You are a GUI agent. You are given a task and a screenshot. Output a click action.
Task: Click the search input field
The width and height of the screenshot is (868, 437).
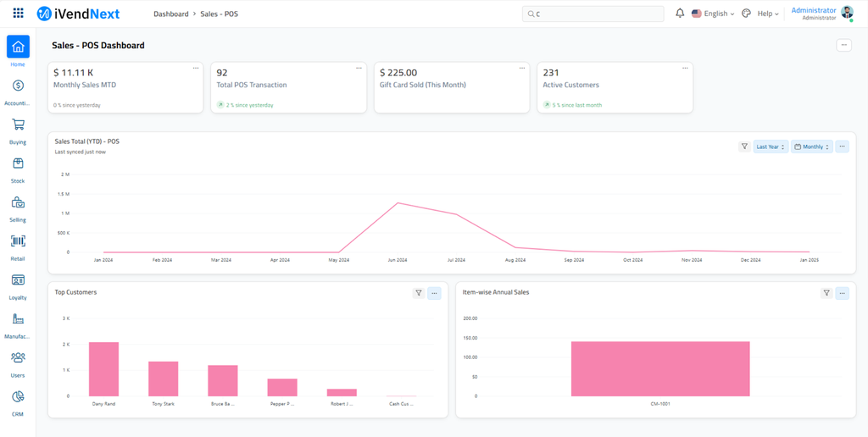tap(593, 14)
